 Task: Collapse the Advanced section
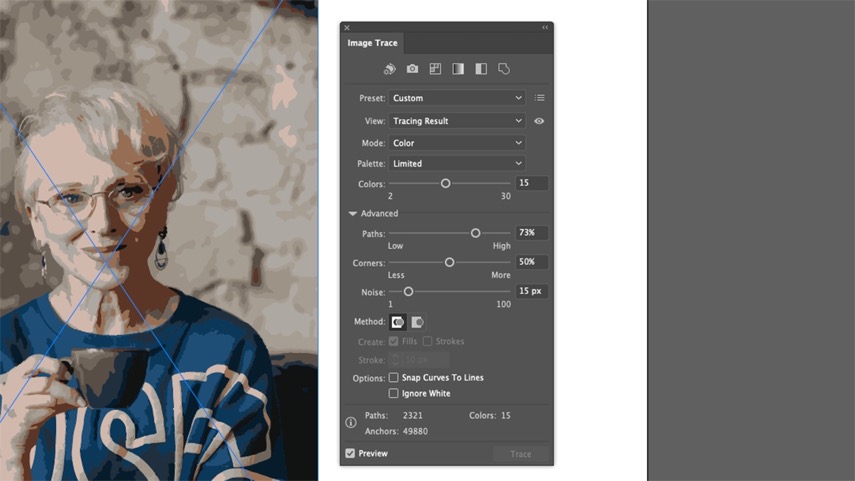click(x=353, y=214)
